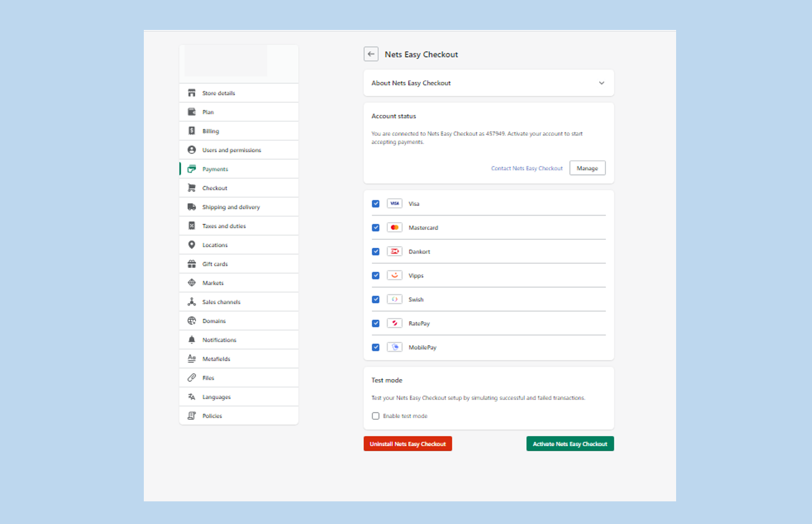Click the RatePay logo icon
The image size is (812, 524).
[395, 323]
